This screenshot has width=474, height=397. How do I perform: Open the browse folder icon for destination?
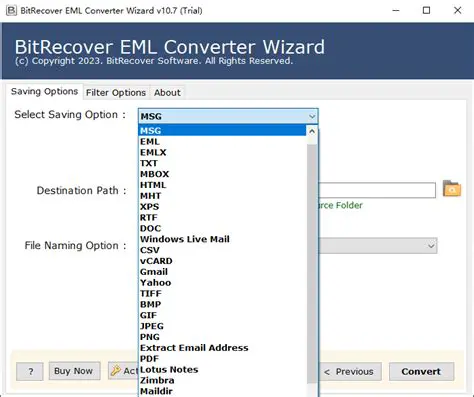click(452, 189)
